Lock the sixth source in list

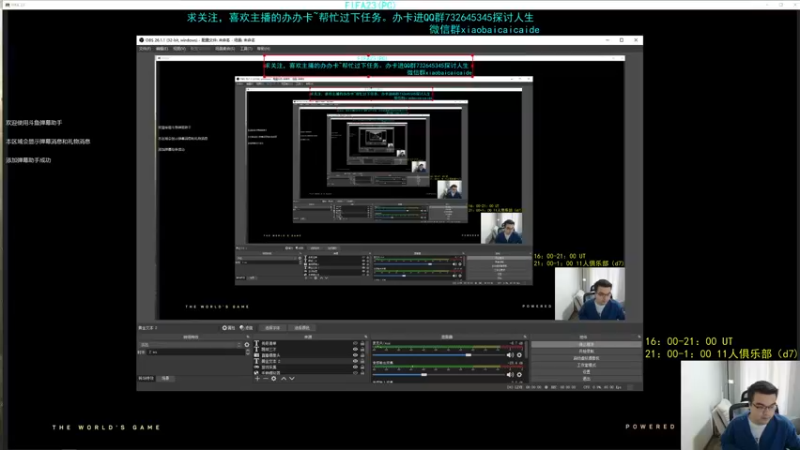tap(362, 373)
